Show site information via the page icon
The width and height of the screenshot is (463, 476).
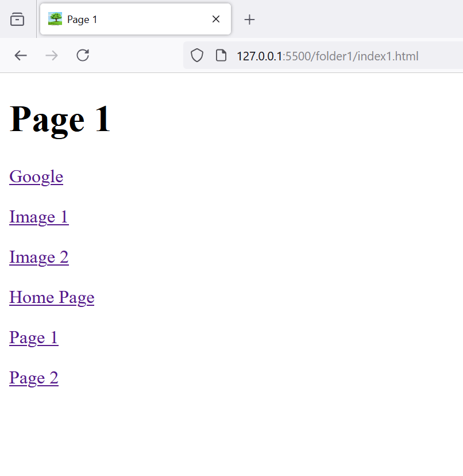[x=221, y=56]
